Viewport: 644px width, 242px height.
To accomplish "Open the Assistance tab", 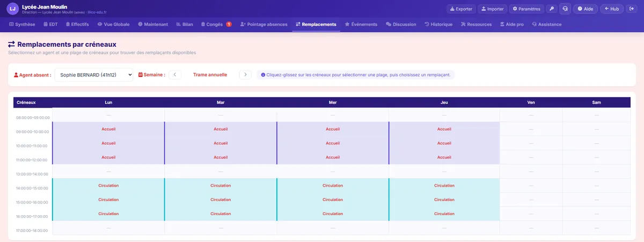I will coord(547,24).
